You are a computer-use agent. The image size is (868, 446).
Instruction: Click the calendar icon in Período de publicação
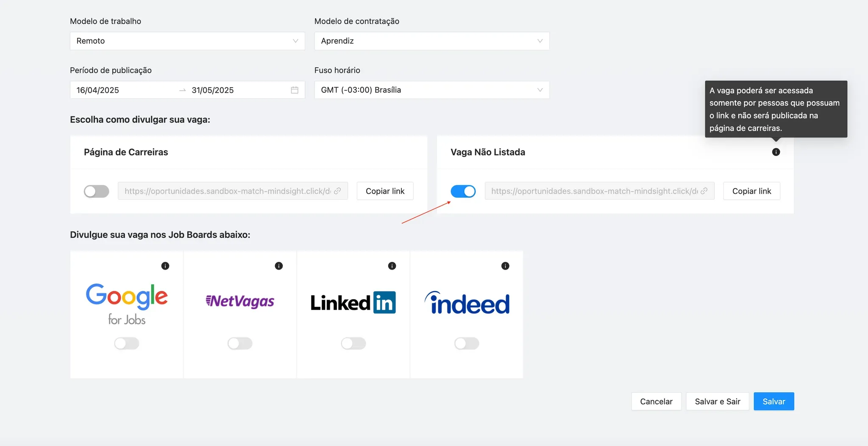coord(295,90)
